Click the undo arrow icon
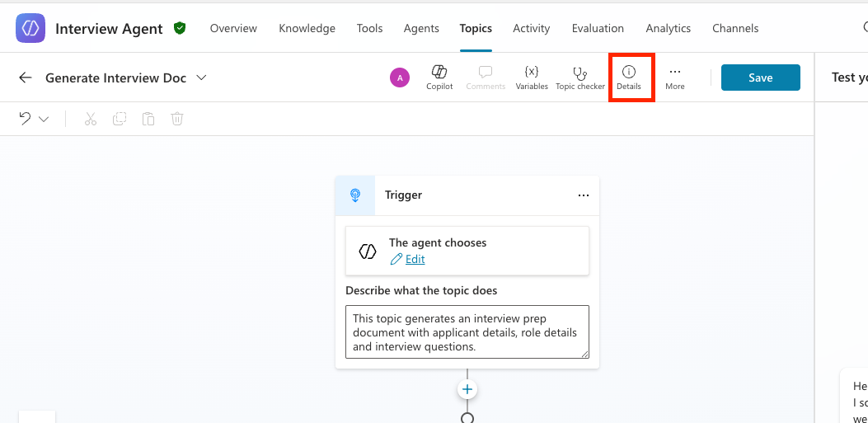 coord(25,119)
